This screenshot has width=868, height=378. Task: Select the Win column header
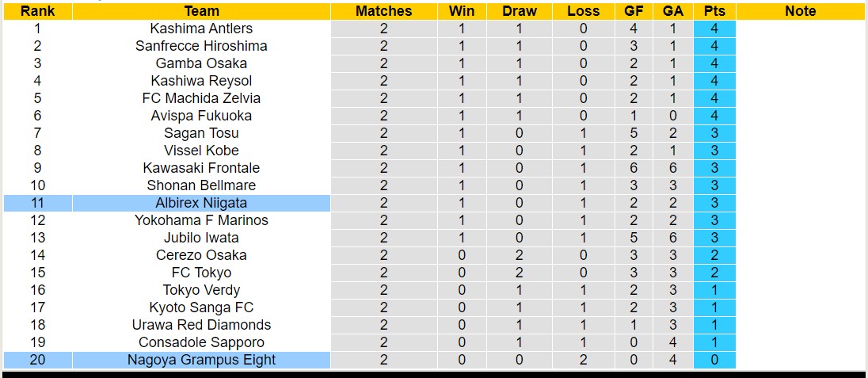(x=462, y=11)
